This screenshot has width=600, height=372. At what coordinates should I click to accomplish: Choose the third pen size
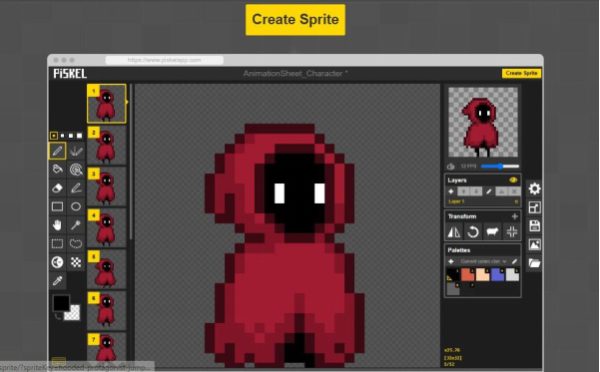coord(71,135)
